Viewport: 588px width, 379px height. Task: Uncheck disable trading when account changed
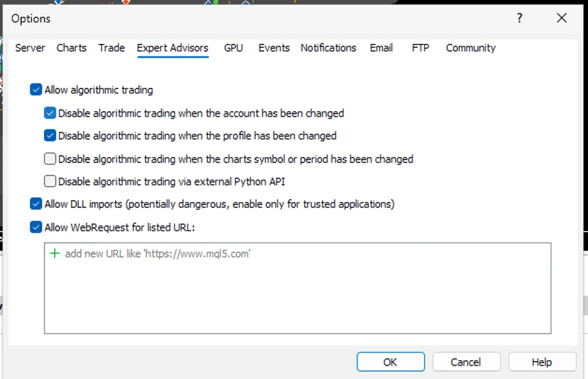coord(50,114)
